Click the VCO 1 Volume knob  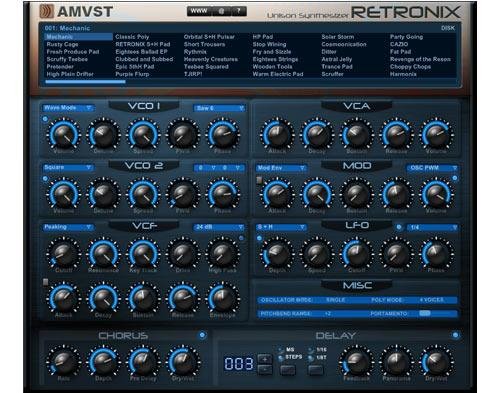tap(63, 135)
